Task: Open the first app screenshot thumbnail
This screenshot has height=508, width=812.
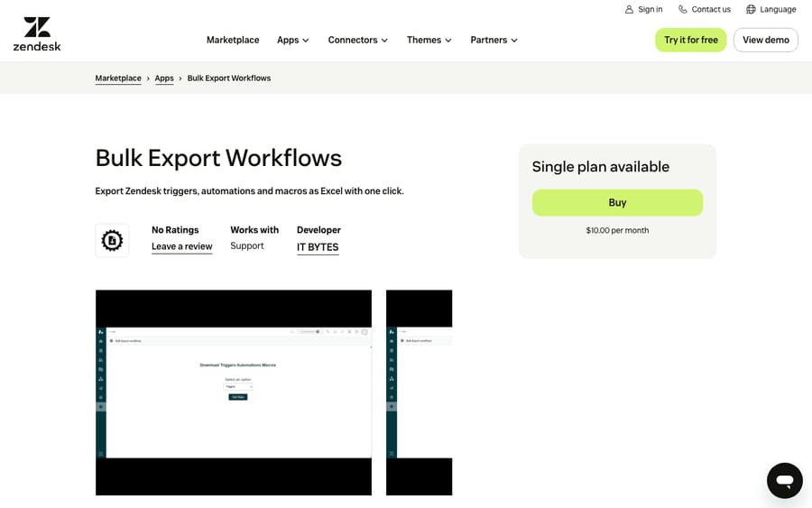Action: tap(234, 393)
